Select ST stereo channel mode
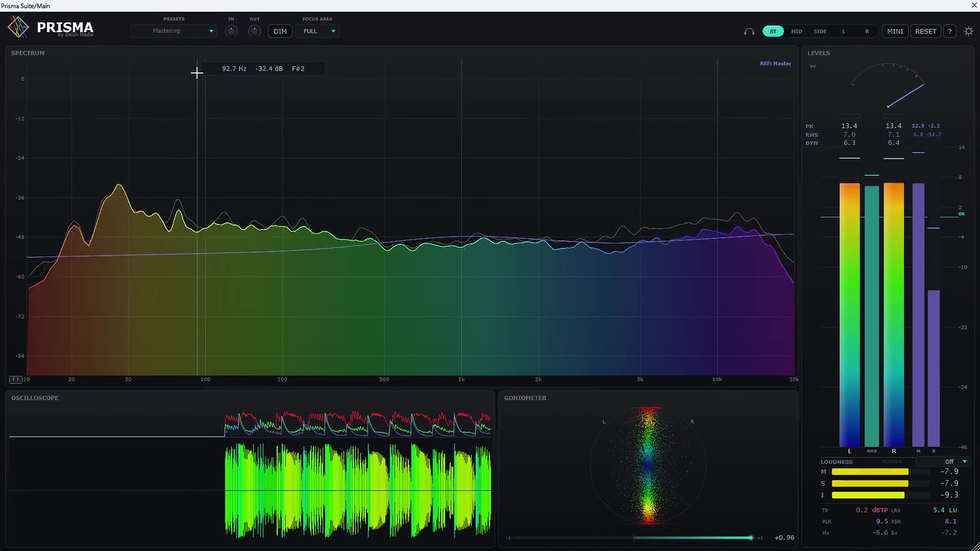The height and width of the screenshot is (551, 980). click(x=773, y=31)
